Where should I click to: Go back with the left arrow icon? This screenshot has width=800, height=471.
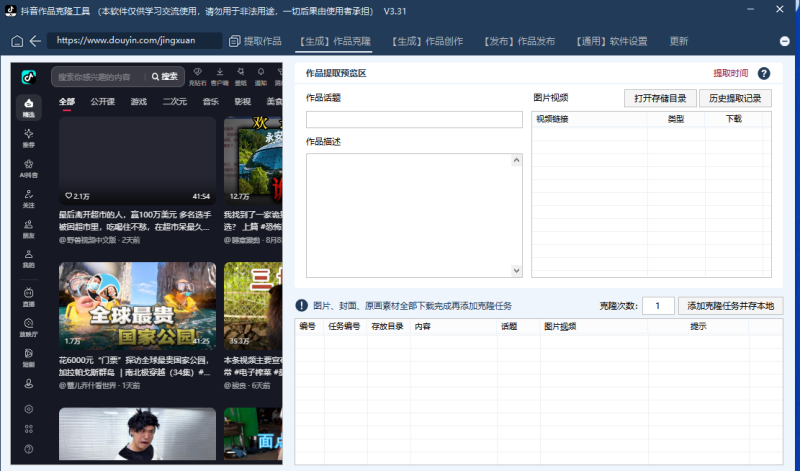click(x=35, y=41)
